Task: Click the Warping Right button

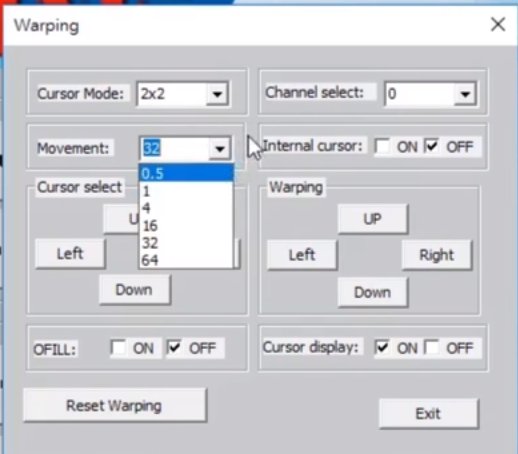Action: 436,255
